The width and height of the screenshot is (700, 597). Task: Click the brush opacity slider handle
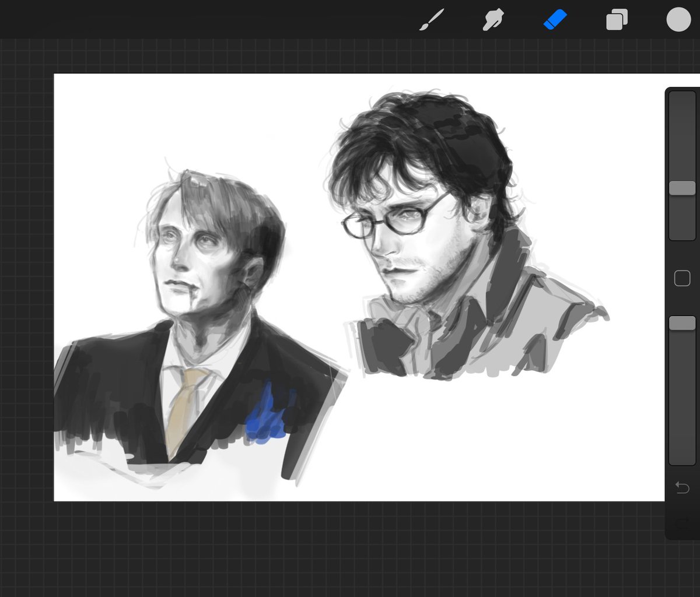(x=682, y=323)
